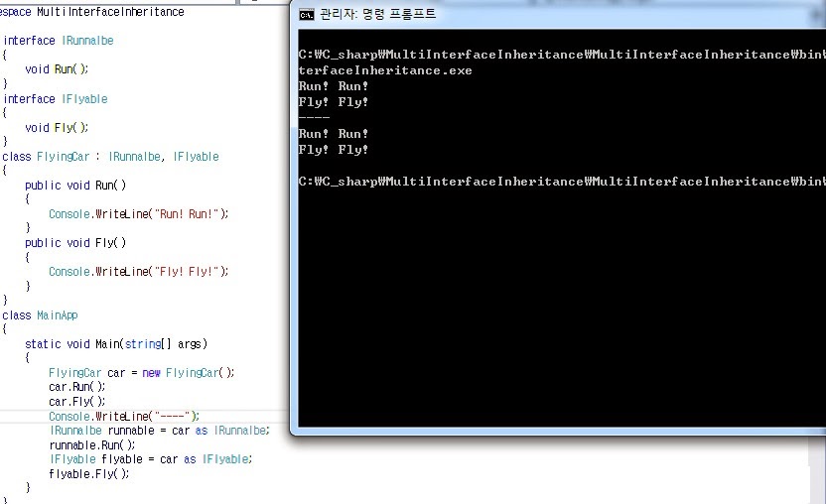Viewport: 826px width, 504px height.
Task: Place cursor on 'public void Fly()' line
Action: [x=75, y=243]
